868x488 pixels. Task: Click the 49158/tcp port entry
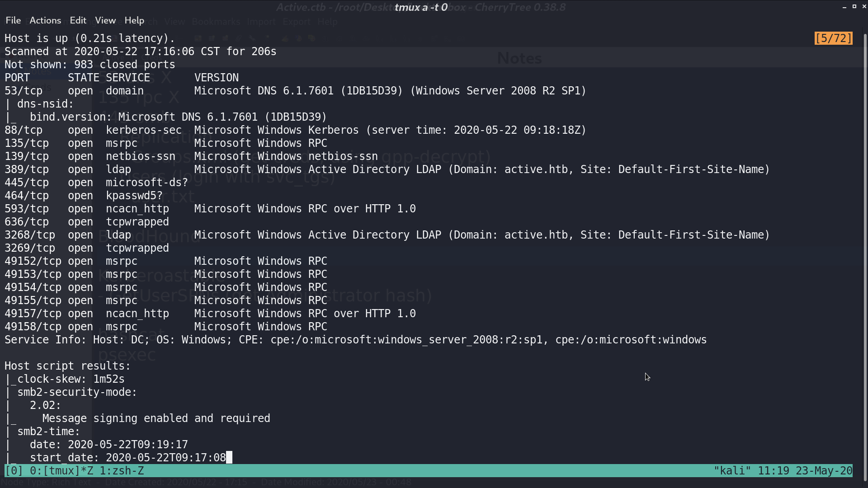(x=33, y=327)
